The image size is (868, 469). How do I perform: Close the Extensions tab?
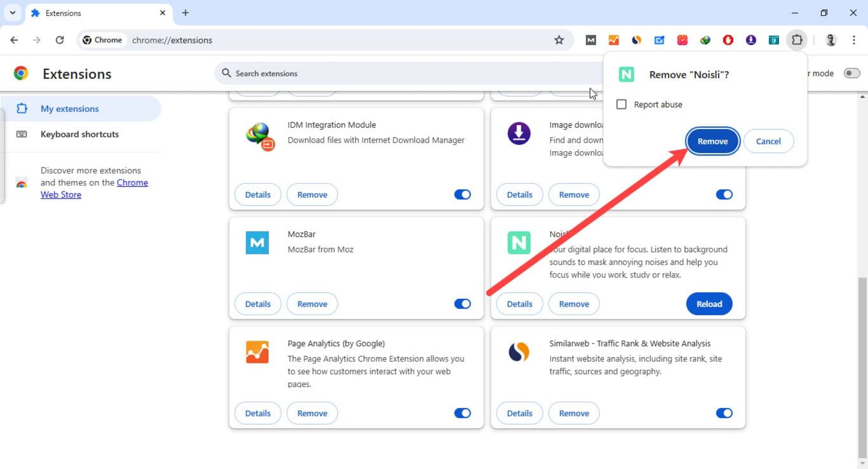(x=162, y=13)
